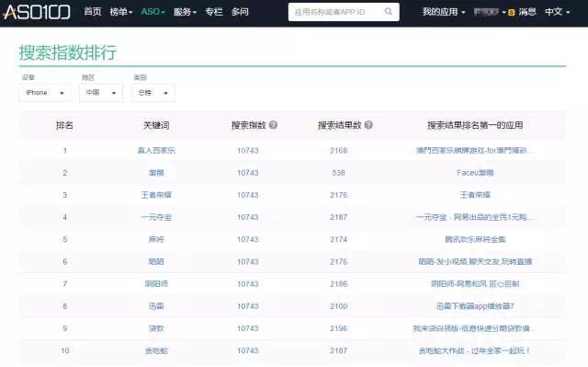Go to the 首页 page
Screen dimensions: 588x367
click(92, 12)
